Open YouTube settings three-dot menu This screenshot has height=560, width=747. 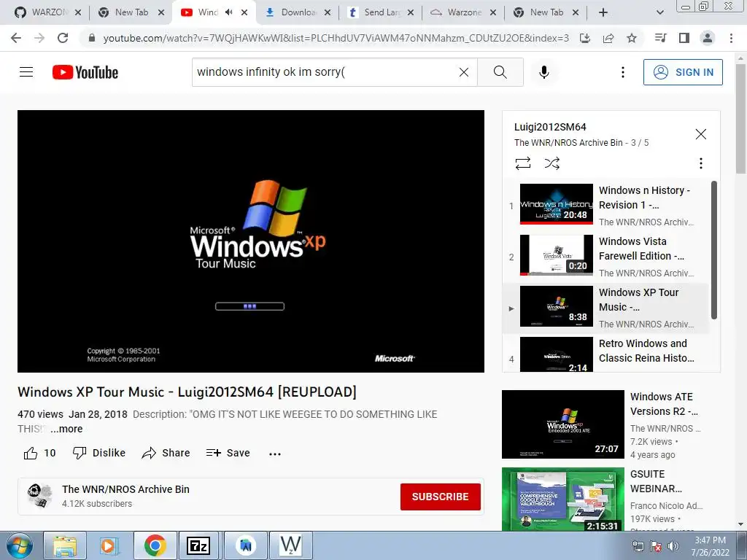point(623,72)
